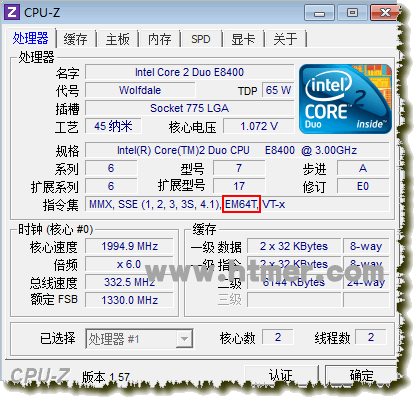Click the CPU-Z app icon in title bar
The image size is (414, 397).
12,12
